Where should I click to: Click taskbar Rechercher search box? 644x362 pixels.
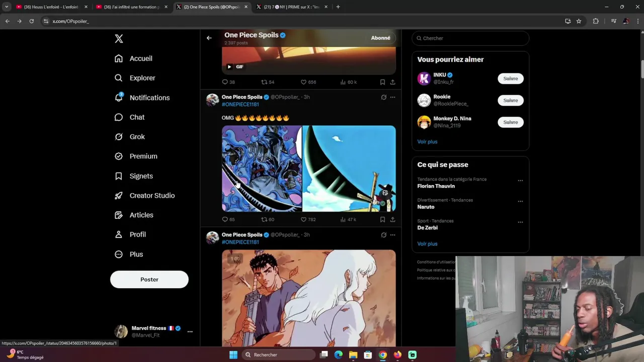(x=278, y=355)
